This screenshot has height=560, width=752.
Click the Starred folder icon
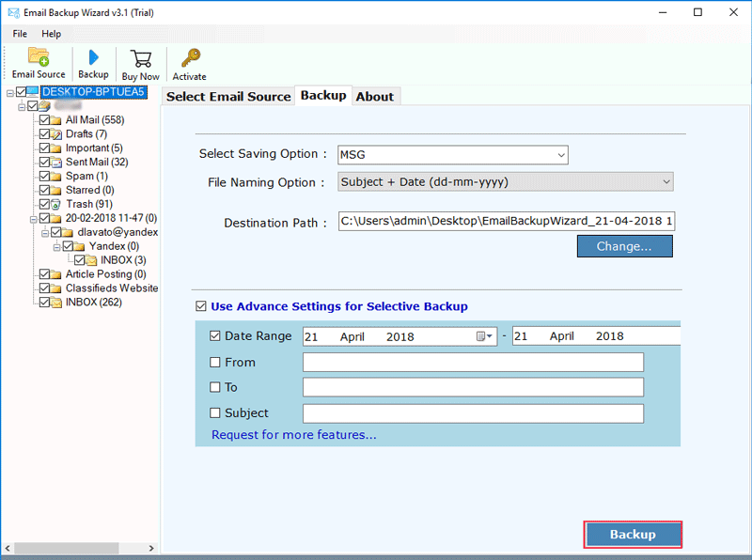pyautogui.click(x=55, y=190)
